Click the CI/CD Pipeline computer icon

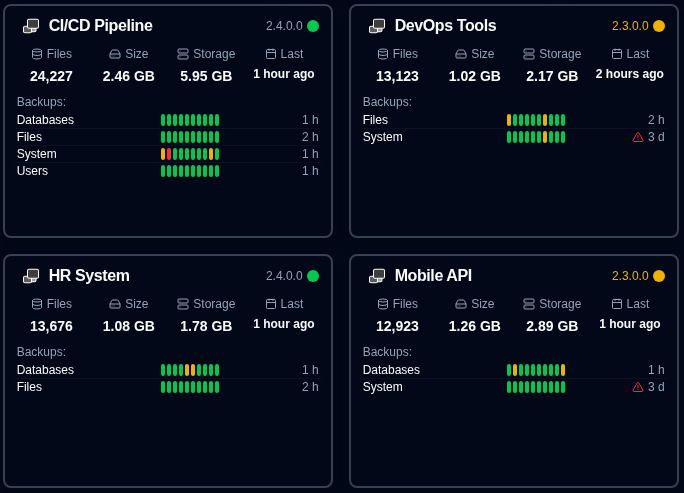(x=31, y=26)
